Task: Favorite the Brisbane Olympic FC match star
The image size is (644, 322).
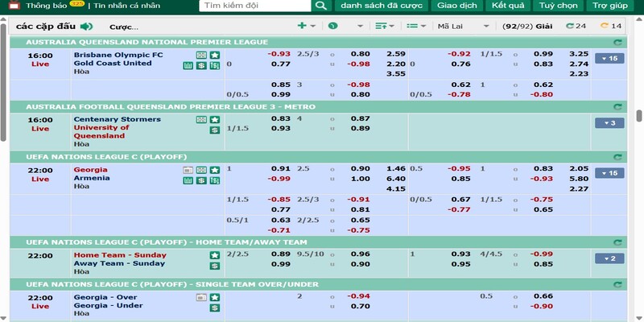Action: [x=215, y=55]
